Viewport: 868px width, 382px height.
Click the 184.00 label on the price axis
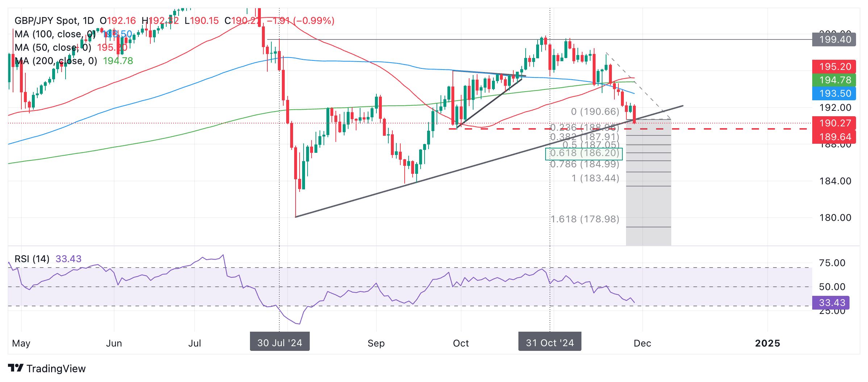[835, 181]
